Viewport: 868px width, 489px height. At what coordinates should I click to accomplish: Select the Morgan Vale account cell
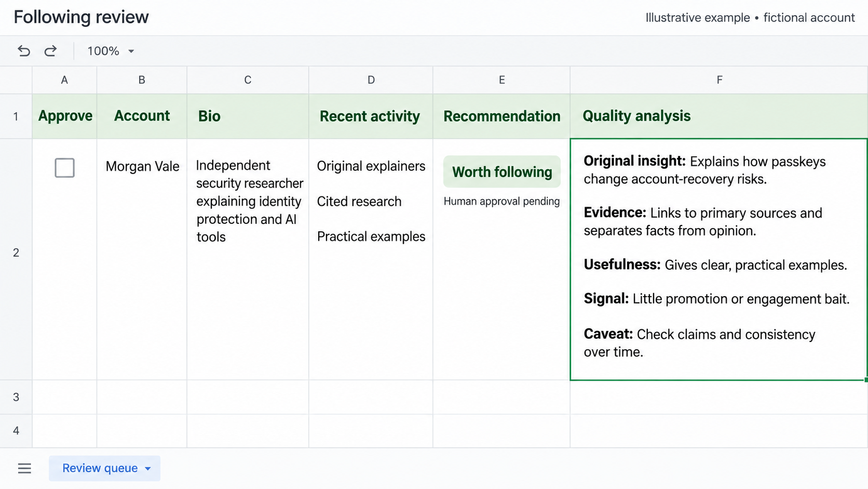142,259
